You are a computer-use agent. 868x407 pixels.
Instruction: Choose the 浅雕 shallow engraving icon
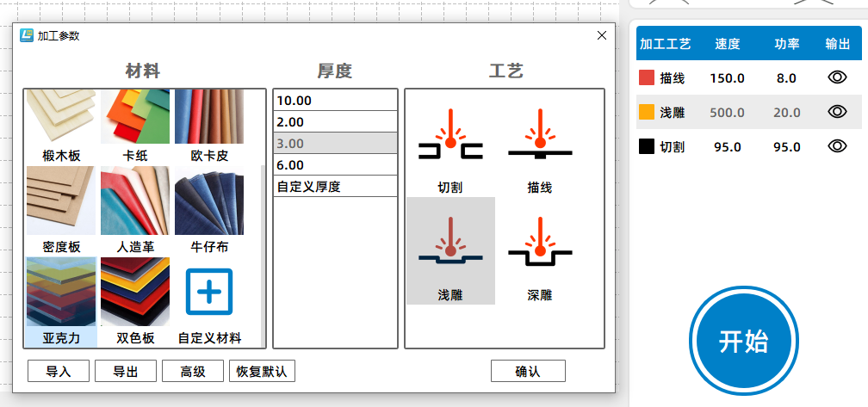[x=450, y=242]
